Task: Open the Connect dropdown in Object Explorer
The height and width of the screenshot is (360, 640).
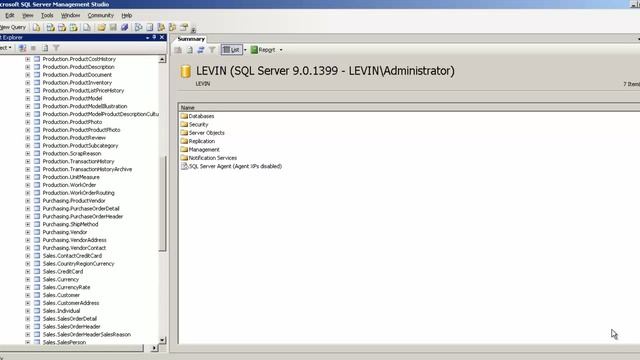Action: (x=6, y=48)
